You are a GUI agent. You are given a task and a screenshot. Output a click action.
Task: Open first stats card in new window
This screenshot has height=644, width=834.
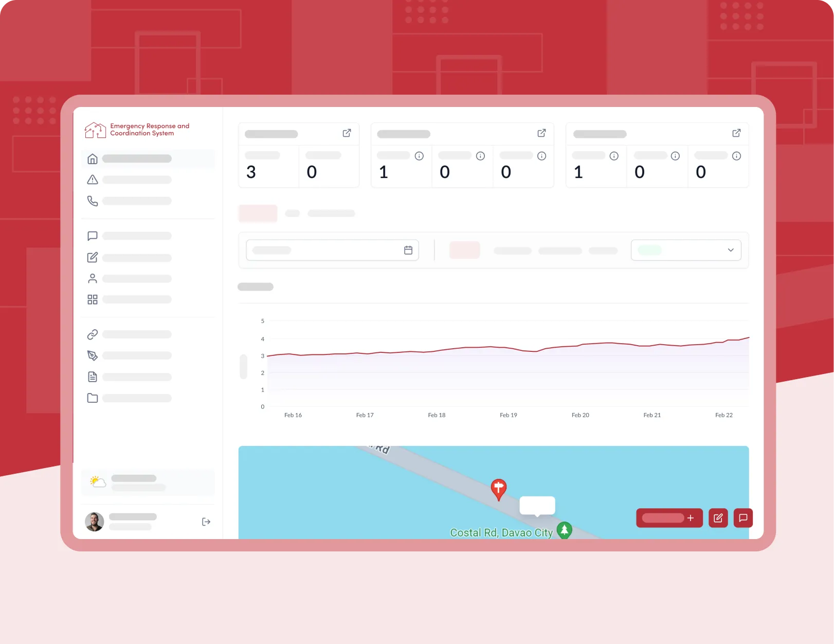coord(347,133)
